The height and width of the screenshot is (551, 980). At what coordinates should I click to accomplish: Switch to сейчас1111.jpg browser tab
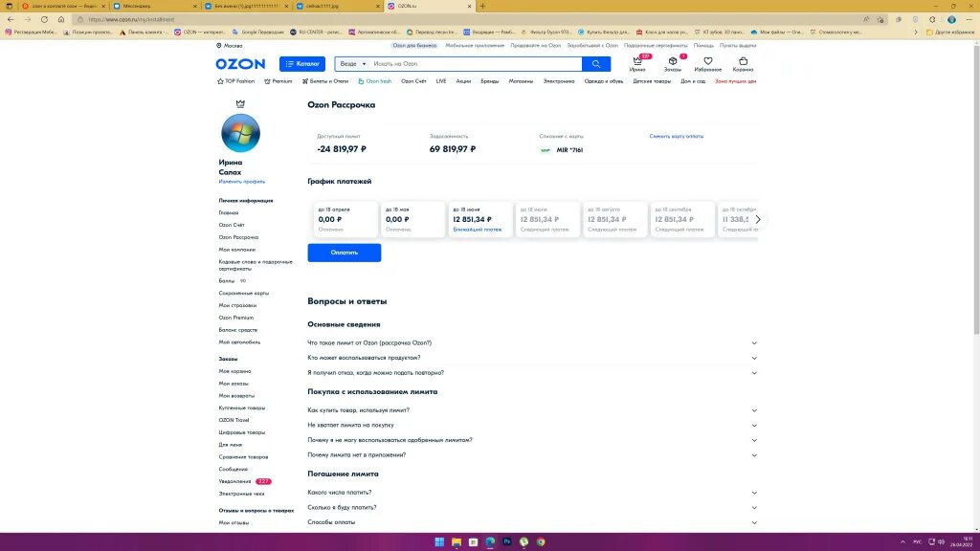[x=338, y=6]
